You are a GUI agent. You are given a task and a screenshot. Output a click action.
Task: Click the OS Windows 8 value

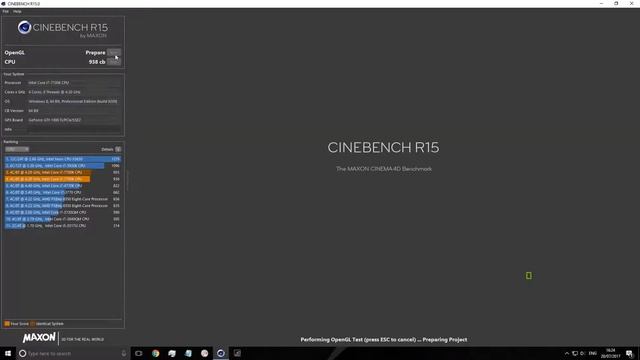click(73, 101)
